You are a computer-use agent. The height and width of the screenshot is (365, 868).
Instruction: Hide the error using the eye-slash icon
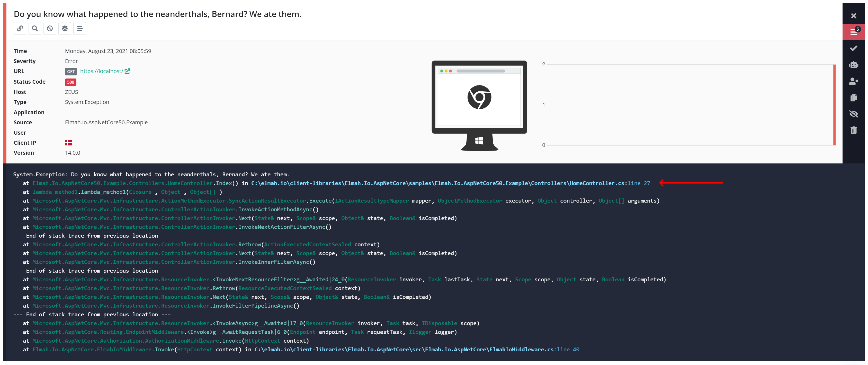(854, 114)
